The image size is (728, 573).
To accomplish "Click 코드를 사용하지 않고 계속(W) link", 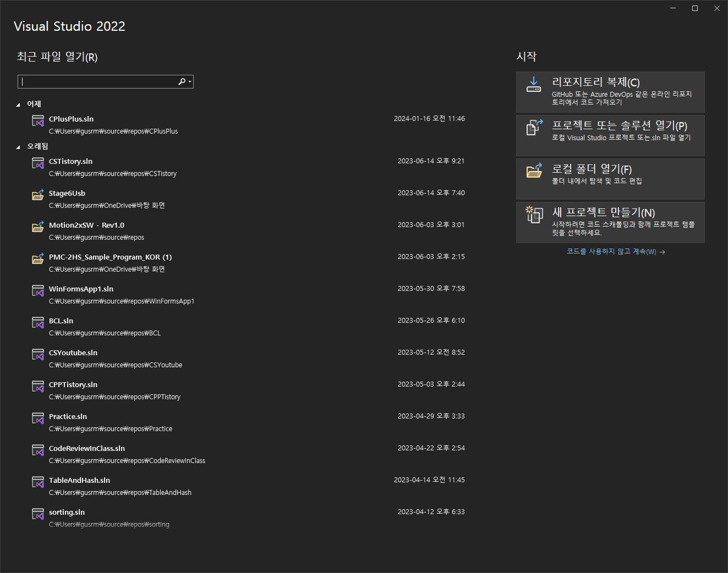I will [x=616, y=251].
